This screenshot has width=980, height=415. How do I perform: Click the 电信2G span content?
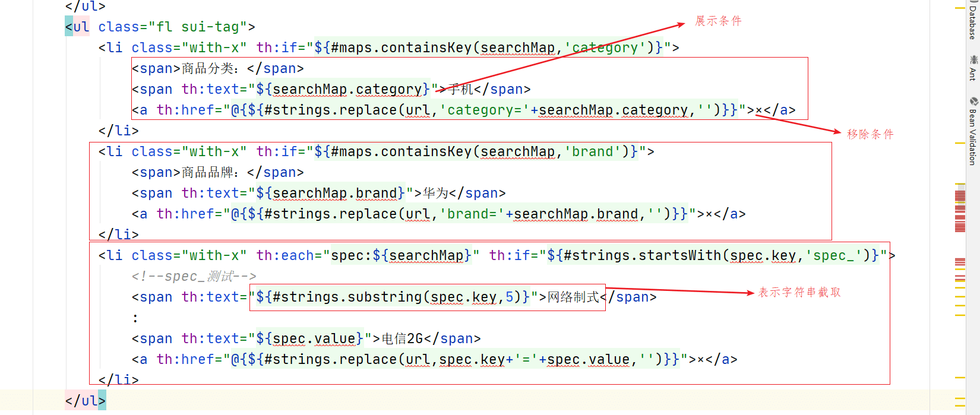[x=402, y=338]
